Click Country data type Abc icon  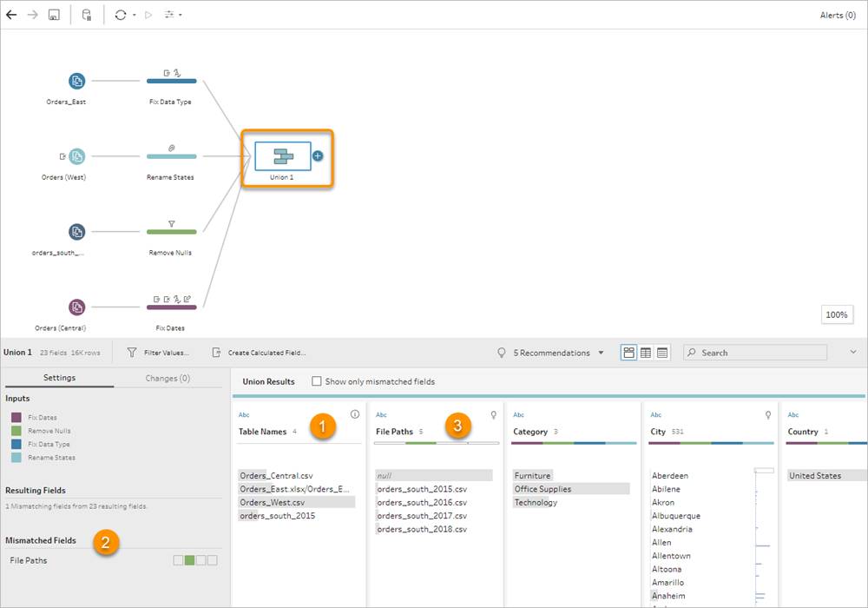coord(793,415)
